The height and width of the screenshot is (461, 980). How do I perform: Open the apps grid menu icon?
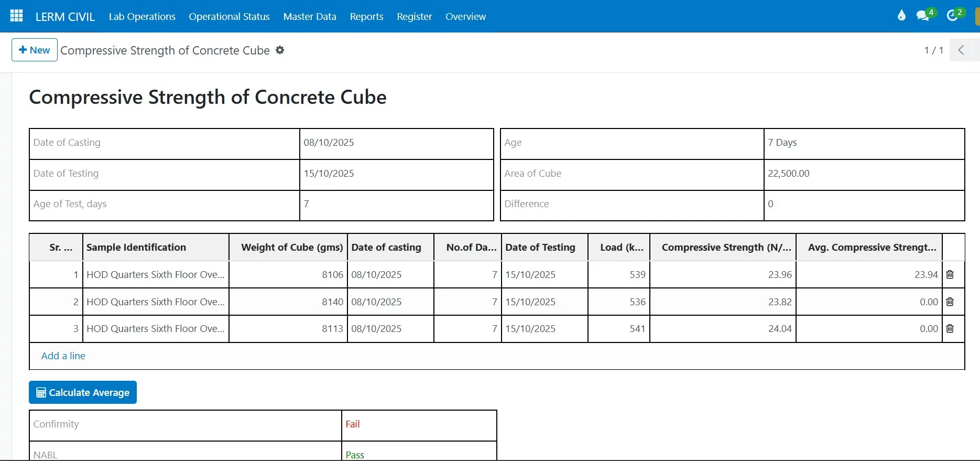(16, 16)
